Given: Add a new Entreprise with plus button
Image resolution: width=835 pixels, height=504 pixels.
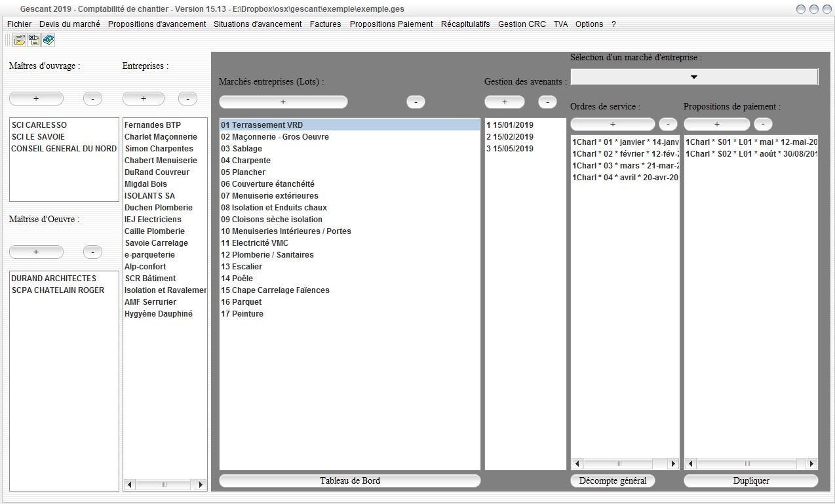Looking at the screenshot, I should click(144, 98).
